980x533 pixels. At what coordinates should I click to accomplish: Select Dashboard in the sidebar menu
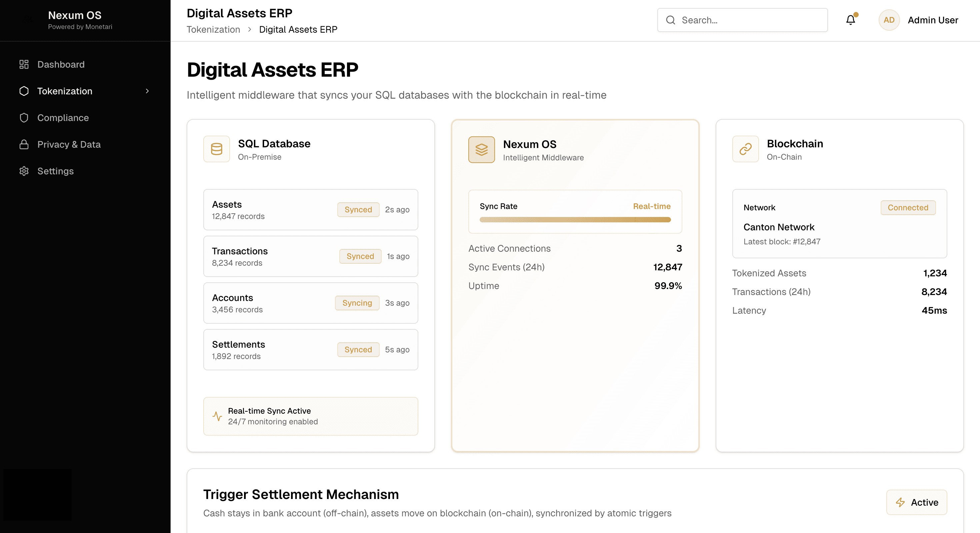coord(61,64)
